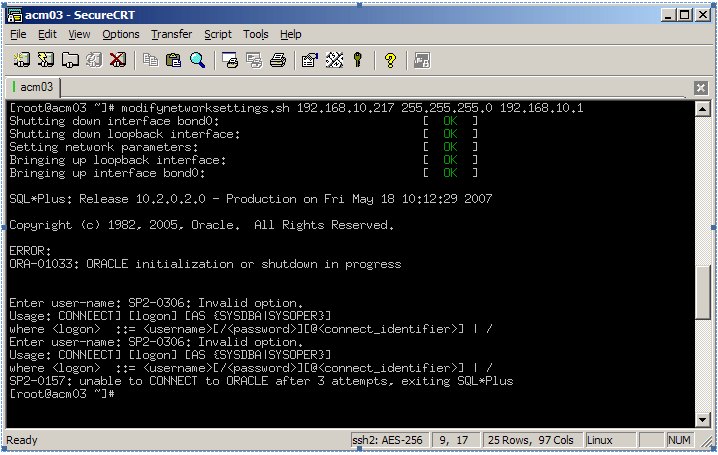Click the greyed Reconnect toolbar icon

[x=94, y=60]
